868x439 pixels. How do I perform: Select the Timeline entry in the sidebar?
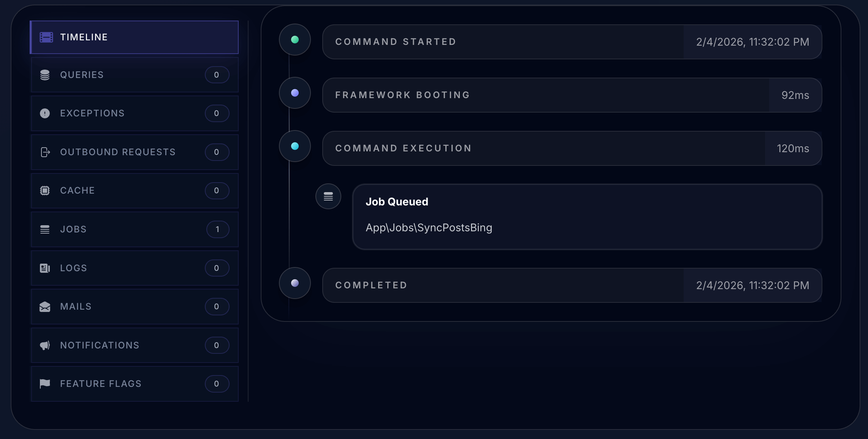coord(134,37)
